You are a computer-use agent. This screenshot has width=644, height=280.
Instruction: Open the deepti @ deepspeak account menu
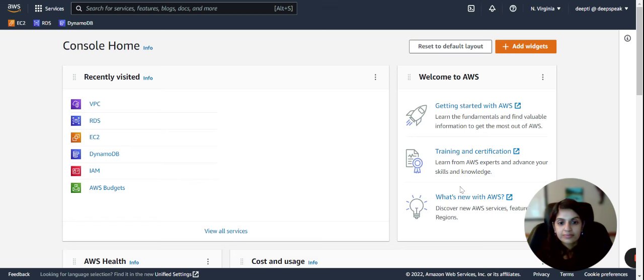point(602,9)
